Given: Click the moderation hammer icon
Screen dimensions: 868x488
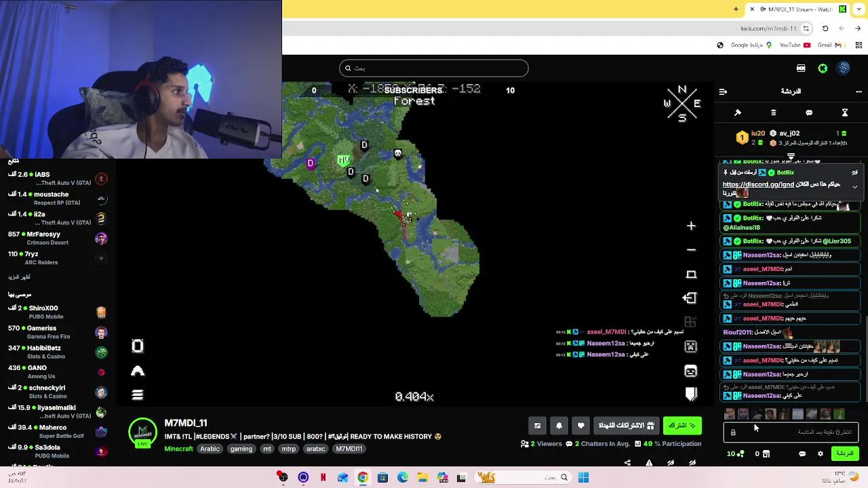Looking at the screenshot, I should pyautogui.click(x=738, y=113).
